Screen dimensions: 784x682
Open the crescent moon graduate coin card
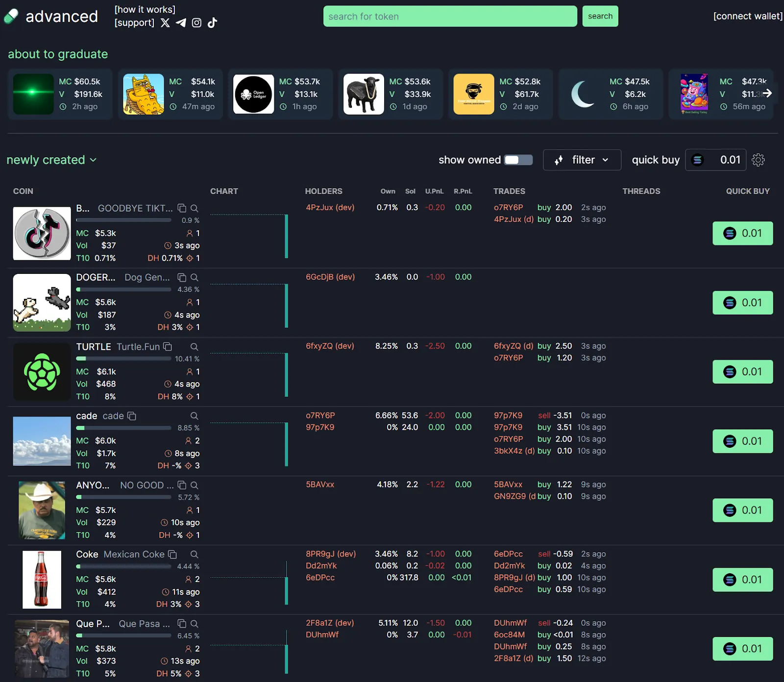click(611, 94)
